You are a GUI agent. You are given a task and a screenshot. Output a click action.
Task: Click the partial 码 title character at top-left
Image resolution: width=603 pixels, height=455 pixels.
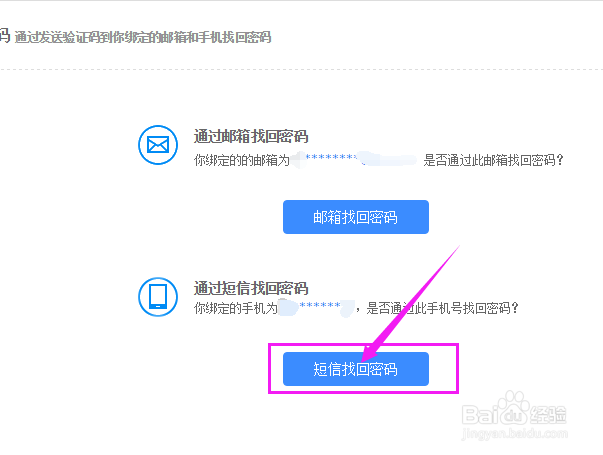[5, 36]
